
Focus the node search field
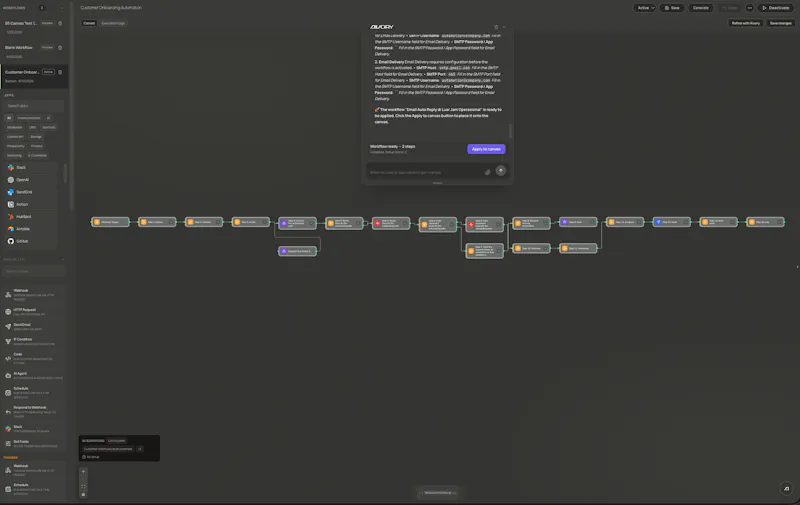tap(34, 271)
